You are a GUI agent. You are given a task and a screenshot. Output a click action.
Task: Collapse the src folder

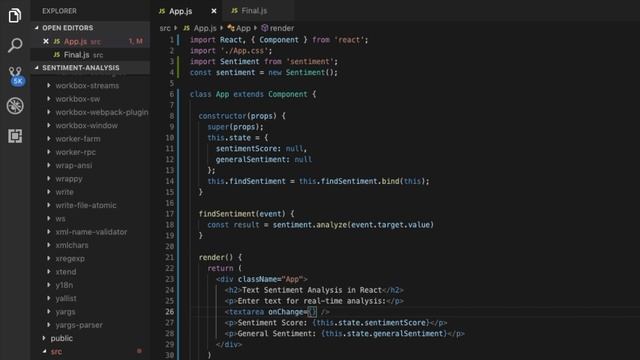[x=56, y=351]
